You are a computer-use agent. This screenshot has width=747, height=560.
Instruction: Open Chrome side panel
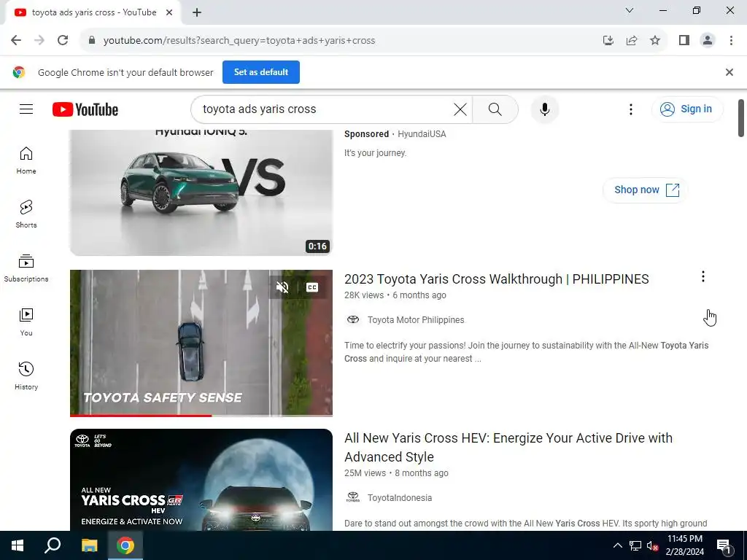point(684,41)
